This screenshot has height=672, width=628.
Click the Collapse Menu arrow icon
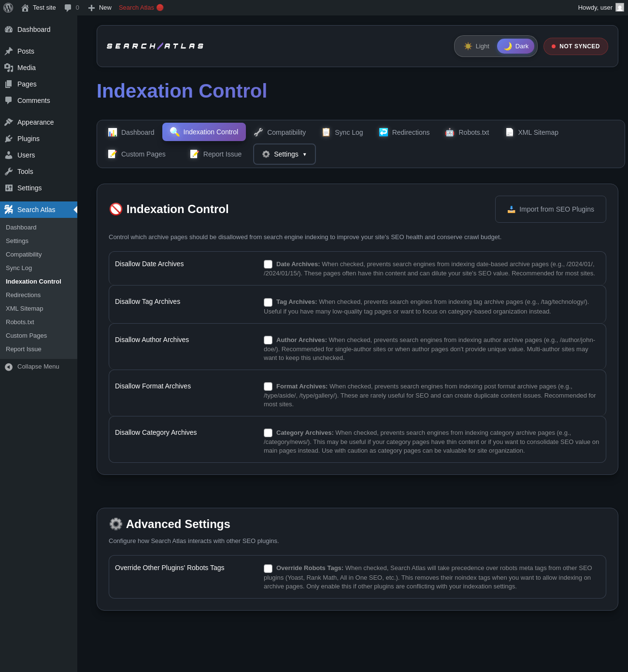coord(9,367)
